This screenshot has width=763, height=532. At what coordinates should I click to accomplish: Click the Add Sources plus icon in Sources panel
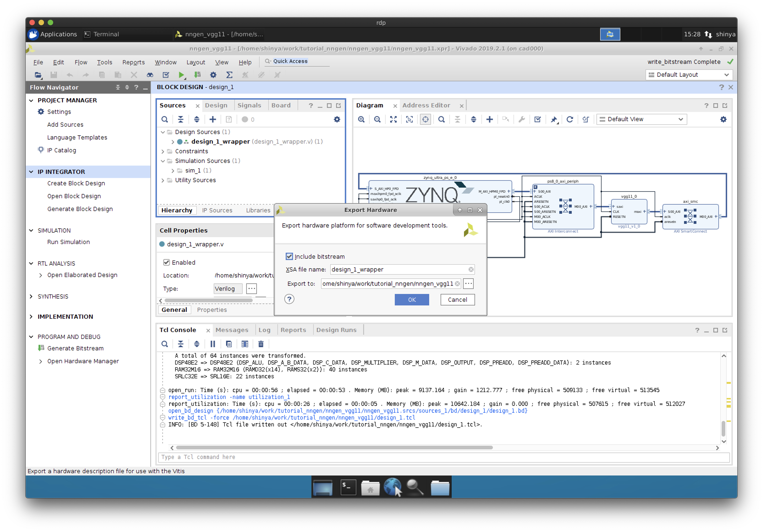(x=213, y=119)
